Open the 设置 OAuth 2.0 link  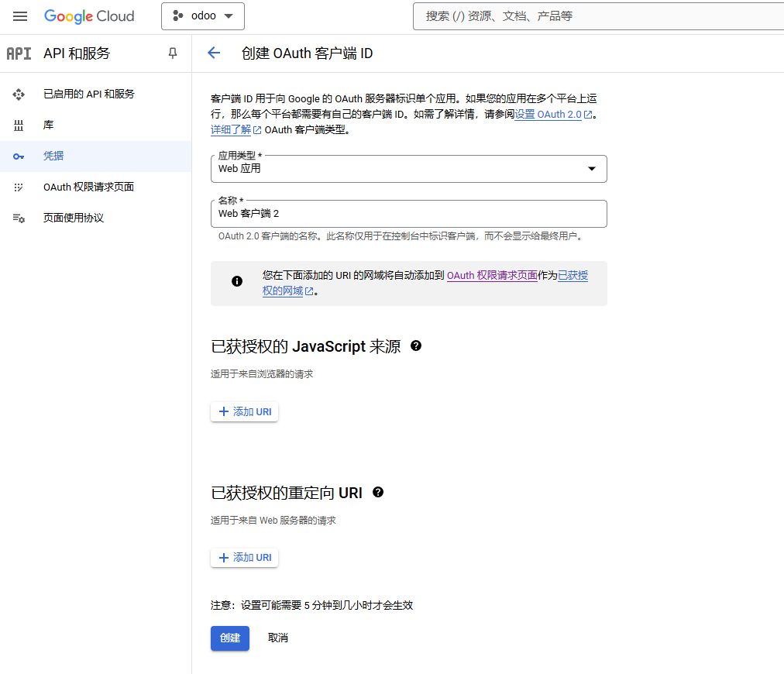click(548, 115)
